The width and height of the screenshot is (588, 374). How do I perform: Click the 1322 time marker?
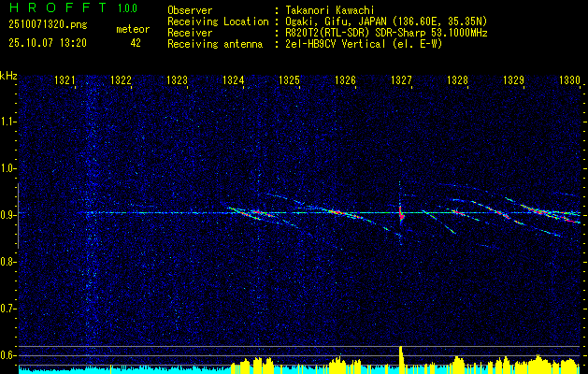click(x=122, y=79)
